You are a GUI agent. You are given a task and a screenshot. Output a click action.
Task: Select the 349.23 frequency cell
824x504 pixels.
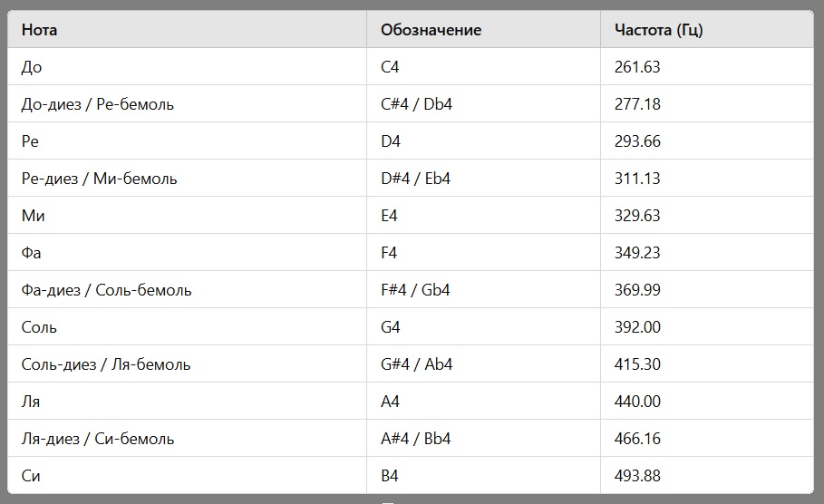point(707,253)
